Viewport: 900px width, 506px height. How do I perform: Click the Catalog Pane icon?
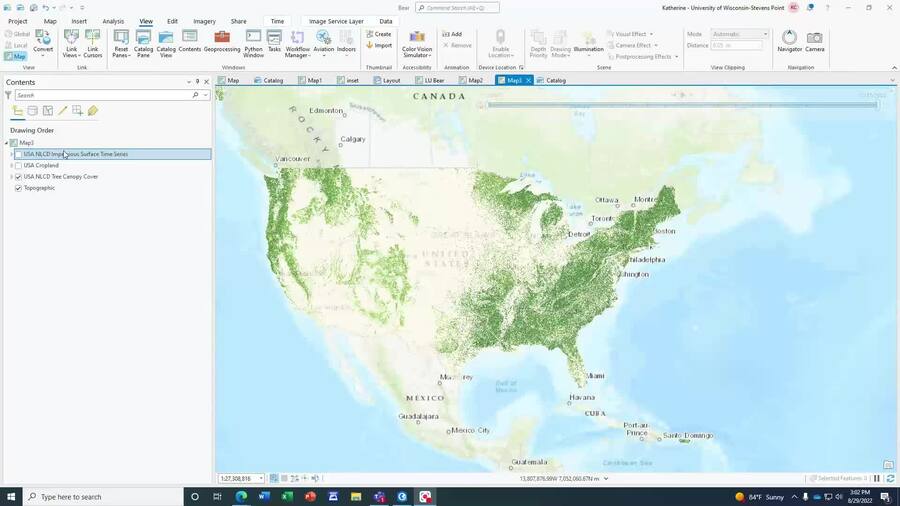point(144,40)
